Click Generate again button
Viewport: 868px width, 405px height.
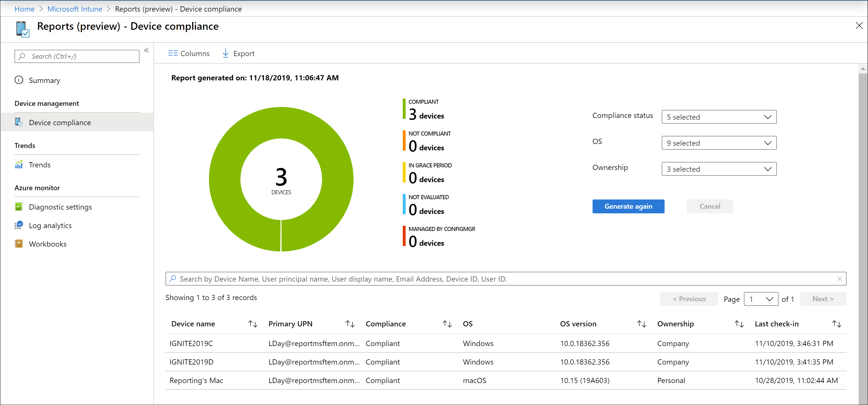point(628,206)
